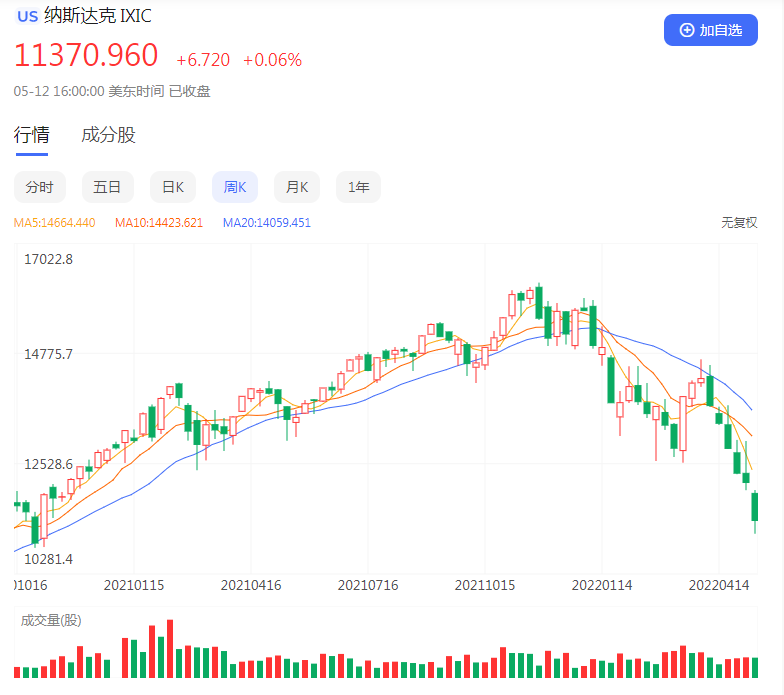Open the 成分股 tab

(108, 135)
